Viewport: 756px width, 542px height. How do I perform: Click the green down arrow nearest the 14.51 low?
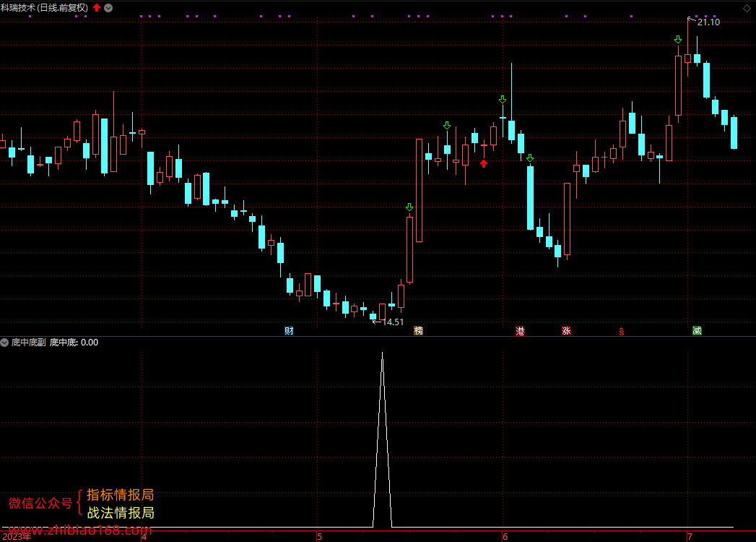[409, 207]
